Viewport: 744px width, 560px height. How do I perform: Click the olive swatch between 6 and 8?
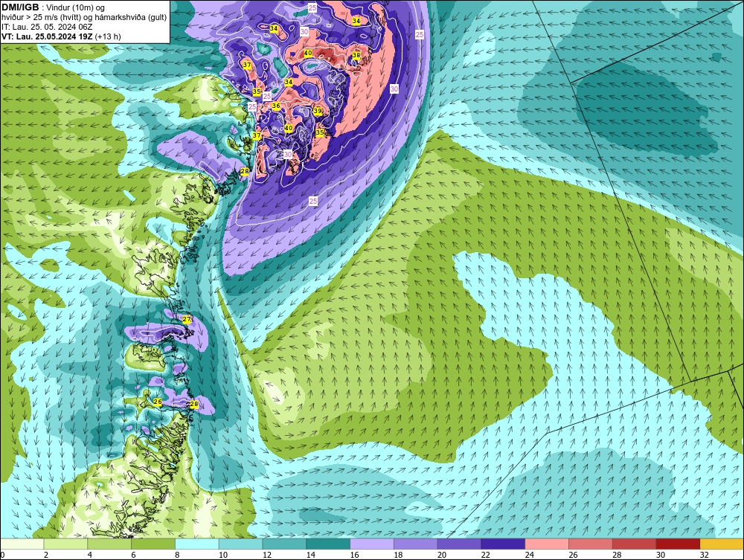click(x=153, y=544)
